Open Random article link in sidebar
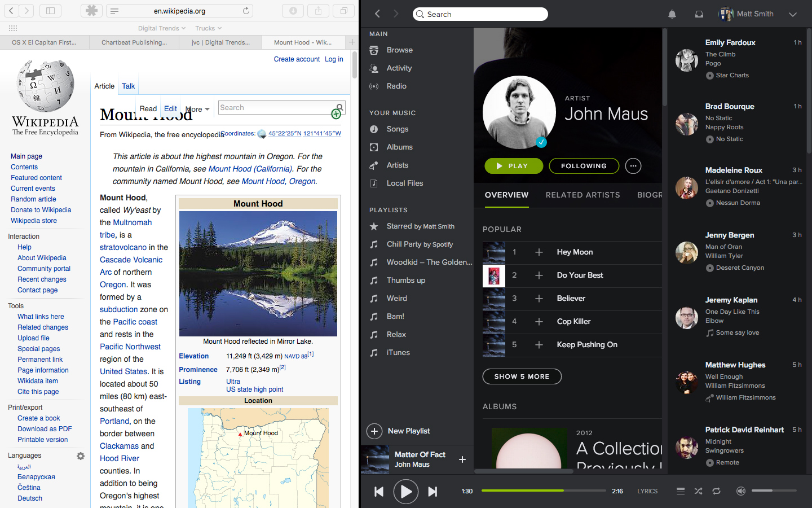The height and width of the screenshot is (508, 812). 33,199
